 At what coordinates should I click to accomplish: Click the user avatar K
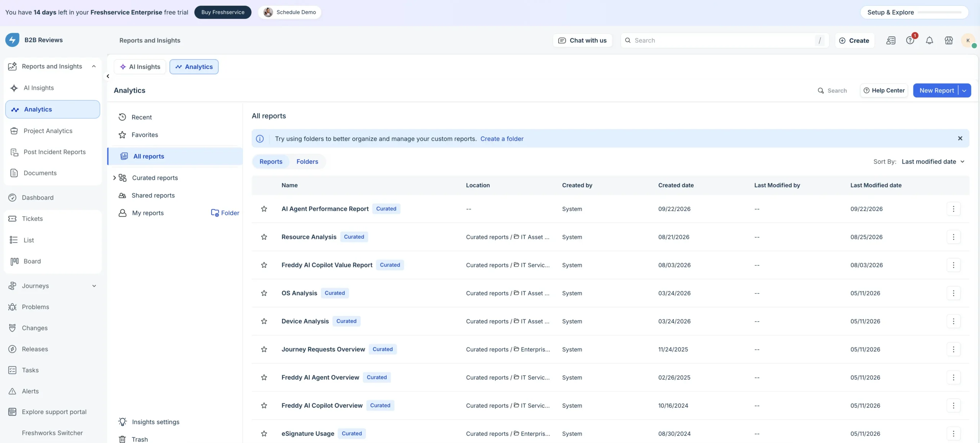click(968, 41)
